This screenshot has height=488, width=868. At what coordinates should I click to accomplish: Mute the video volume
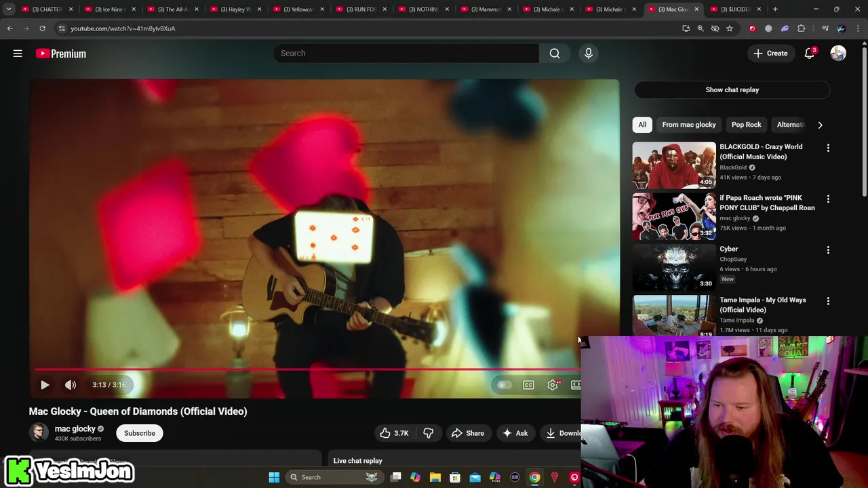coord(71,385)
